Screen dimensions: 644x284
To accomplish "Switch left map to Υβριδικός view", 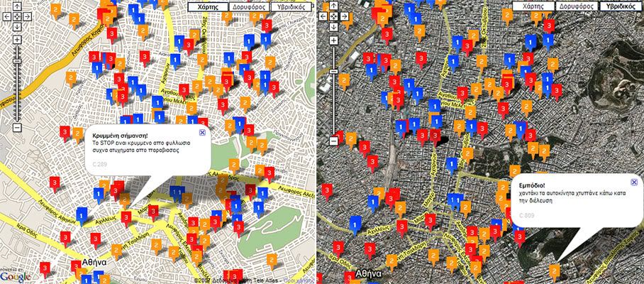I will click(x=291, y=7).
